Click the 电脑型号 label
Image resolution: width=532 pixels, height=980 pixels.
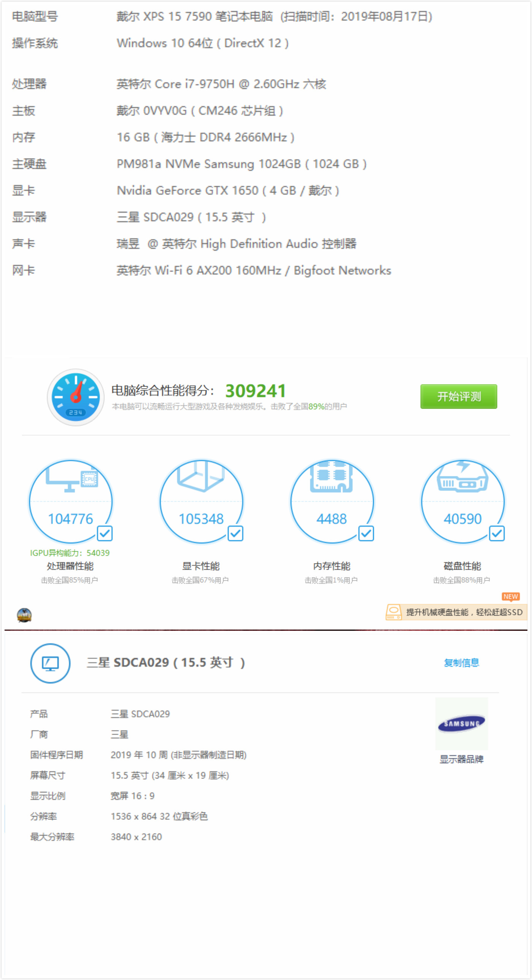coord(35,16)
